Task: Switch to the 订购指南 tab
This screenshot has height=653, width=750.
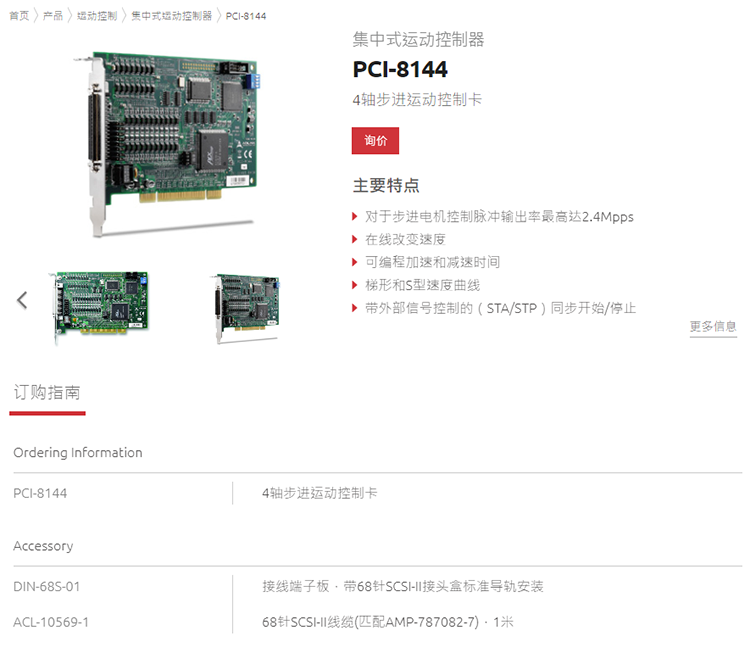Action: (47, 393)
